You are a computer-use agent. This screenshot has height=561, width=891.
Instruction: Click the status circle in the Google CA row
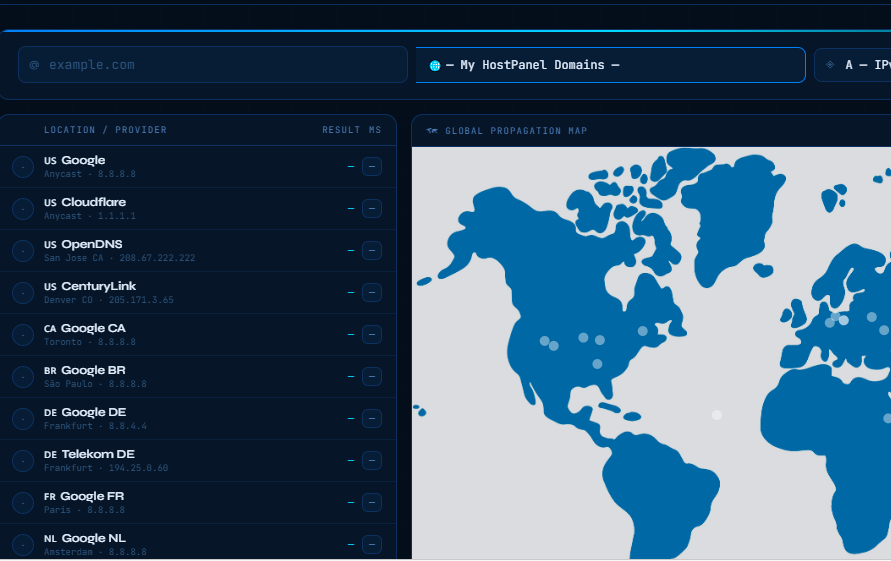(23, 335)
